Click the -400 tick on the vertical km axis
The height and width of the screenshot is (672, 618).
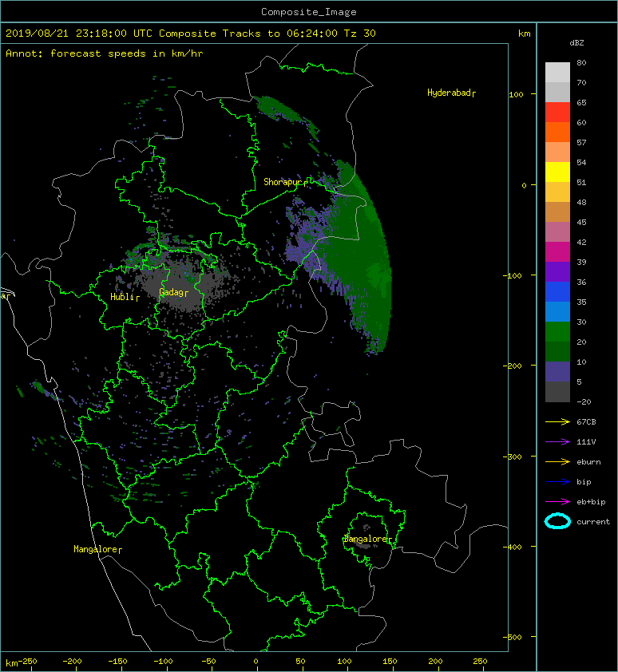(x=513, y=547)
